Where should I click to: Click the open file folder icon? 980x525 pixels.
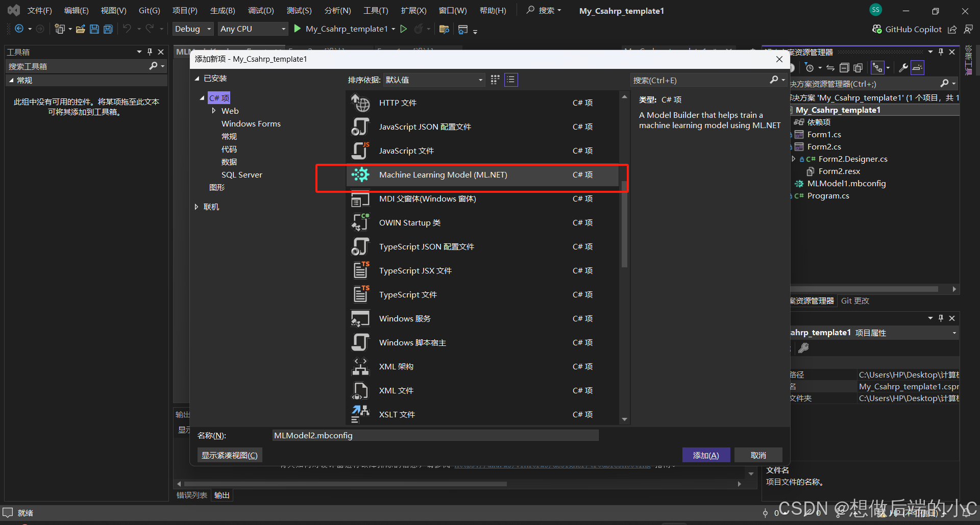coord(81,29)
